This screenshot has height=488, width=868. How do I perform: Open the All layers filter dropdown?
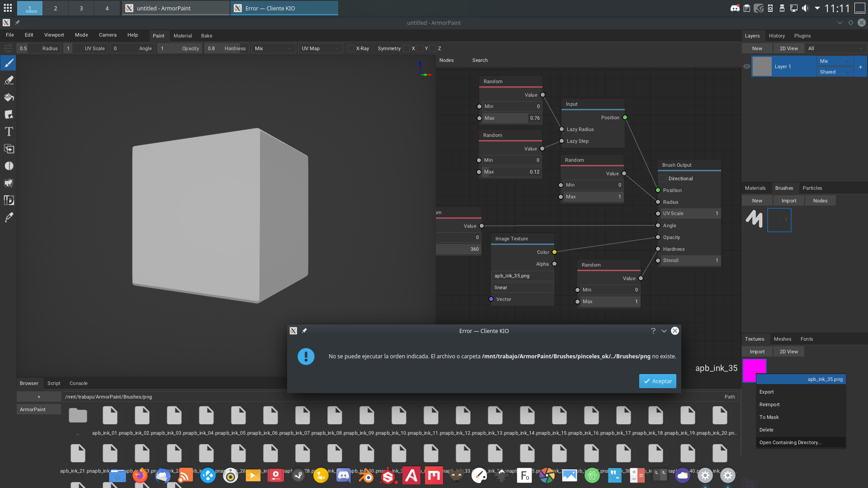click(x=836, y=48)
